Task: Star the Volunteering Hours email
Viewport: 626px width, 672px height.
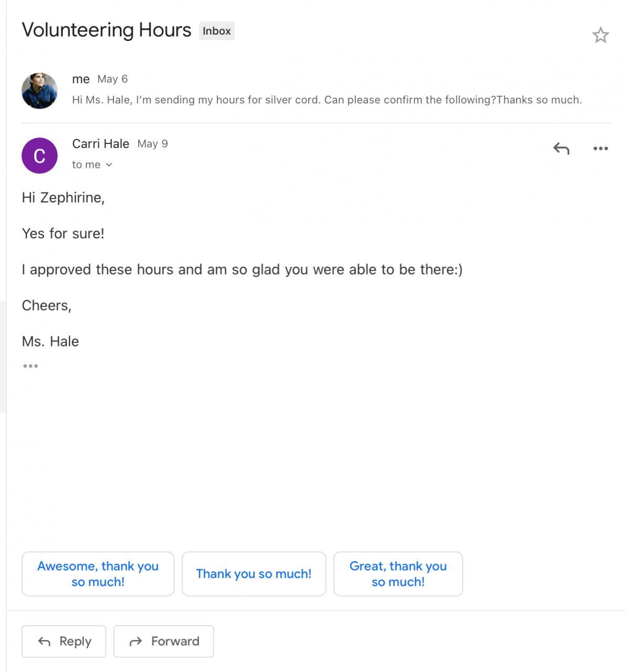Action: (x=600, y=35)
